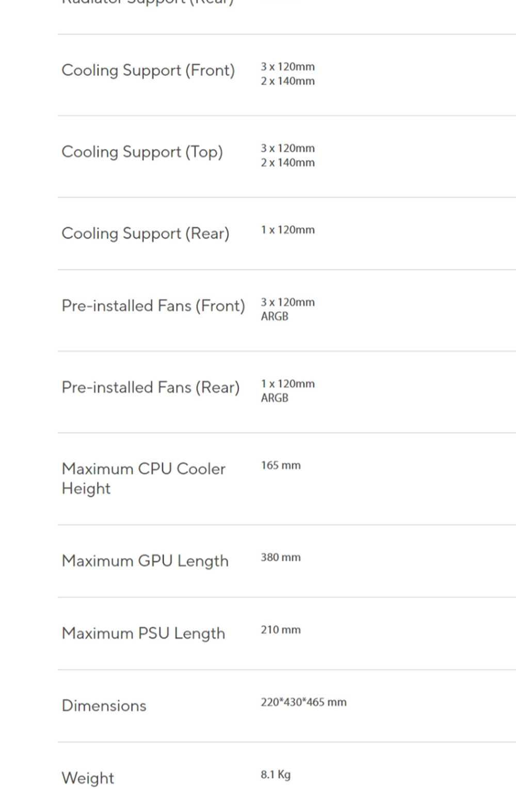Select the Dimensions row label

click(x=104, y=706)
